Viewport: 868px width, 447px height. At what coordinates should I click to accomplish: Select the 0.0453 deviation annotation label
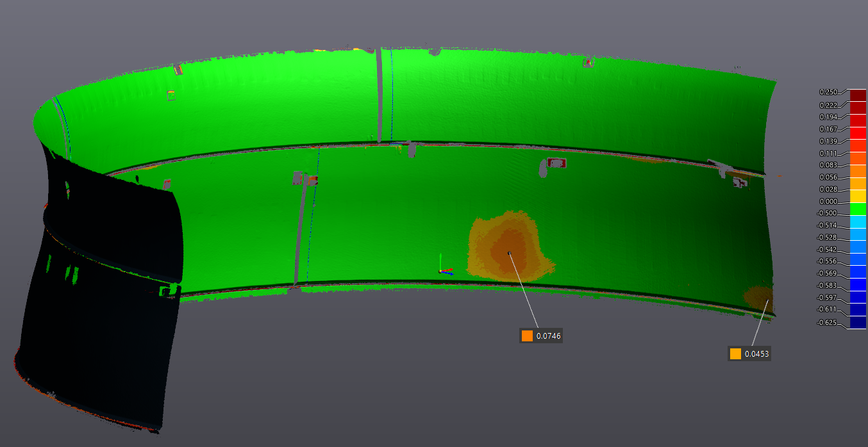pyautogui.click(x=749, y=354)
